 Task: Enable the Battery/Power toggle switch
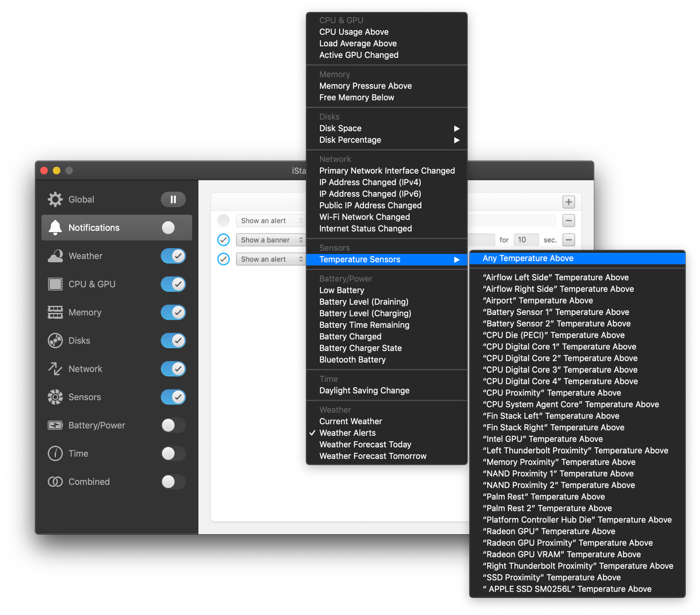pyautogui.click(x=173, y=425)
